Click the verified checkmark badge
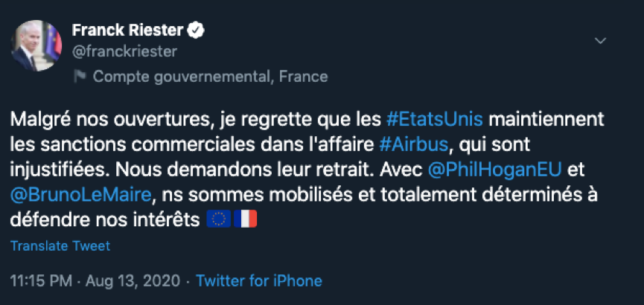Image resolution: width=644 pixels, height=305 pixels. click(196, 30)
